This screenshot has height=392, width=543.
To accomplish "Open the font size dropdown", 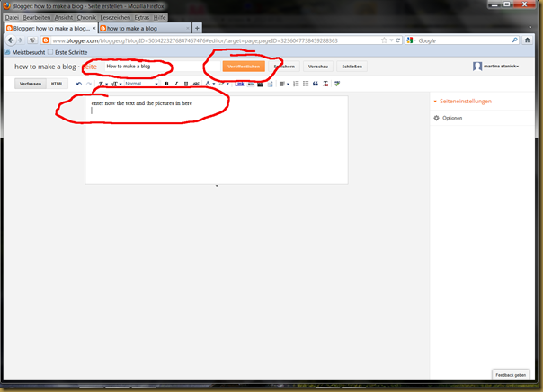I will [116, 84].
